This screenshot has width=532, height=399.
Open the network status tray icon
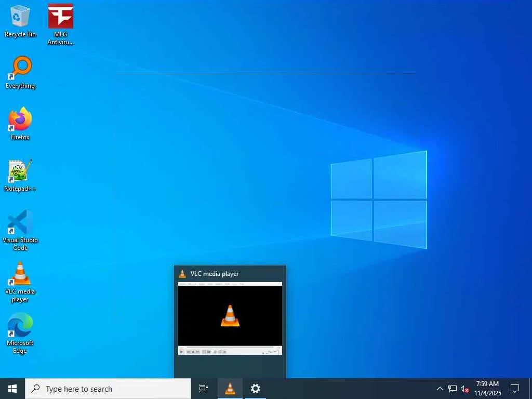tap(453, 389)
